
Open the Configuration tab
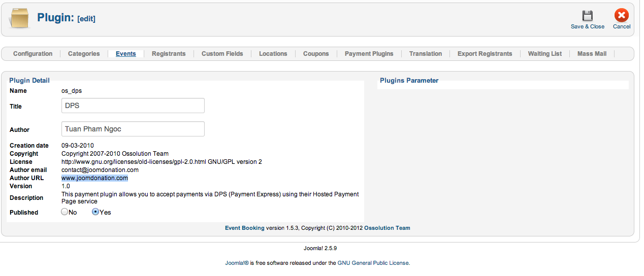(33, 54)
